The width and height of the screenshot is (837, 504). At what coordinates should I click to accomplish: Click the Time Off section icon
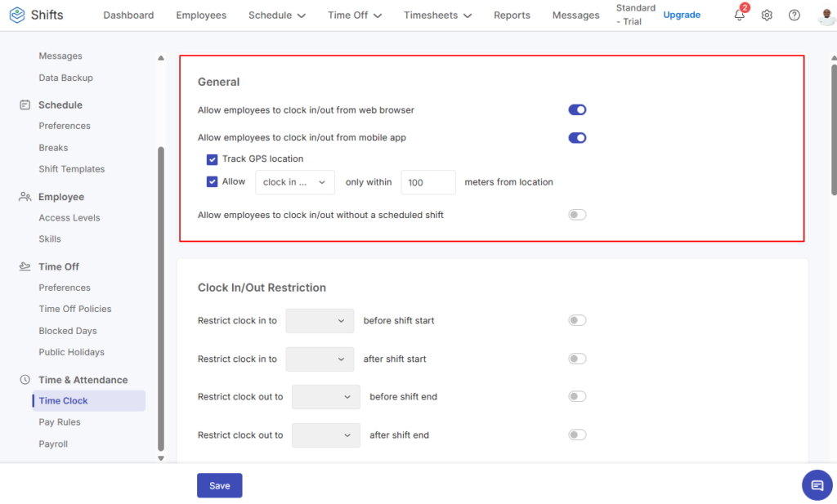point(25,266)
